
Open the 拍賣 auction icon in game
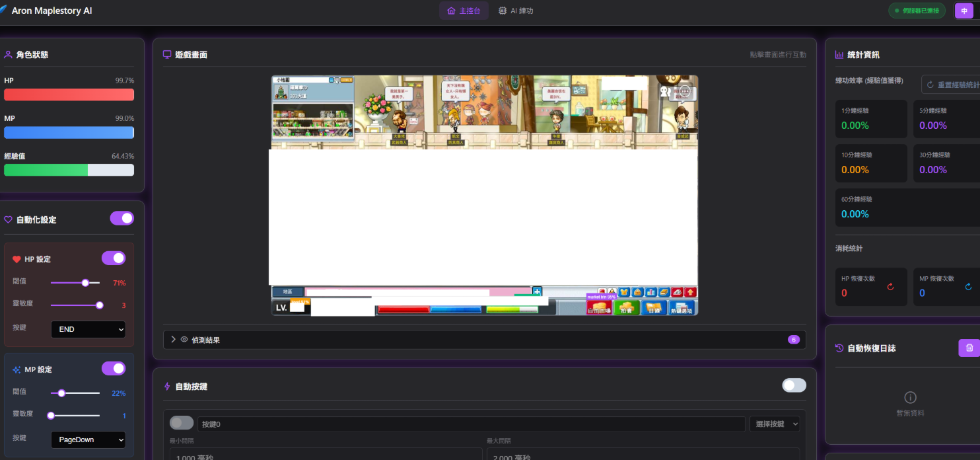[626, 308]
